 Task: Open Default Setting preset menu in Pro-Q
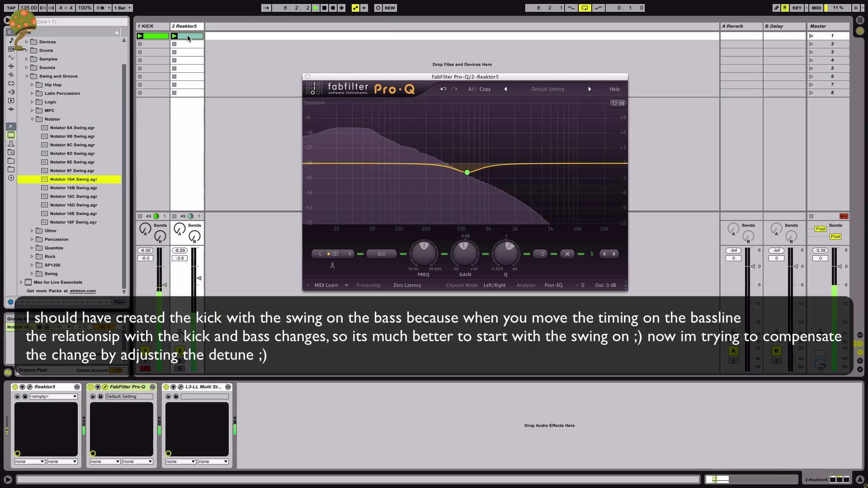click(x=547, y=89)
